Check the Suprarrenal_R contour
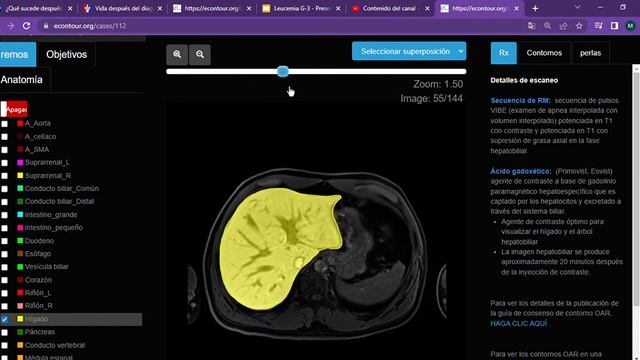 (x=4, y=176)
